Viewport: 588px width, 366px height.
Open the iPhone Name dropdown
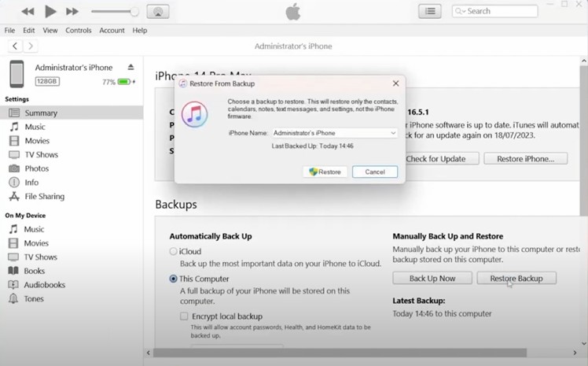click(x=335, y=133)
